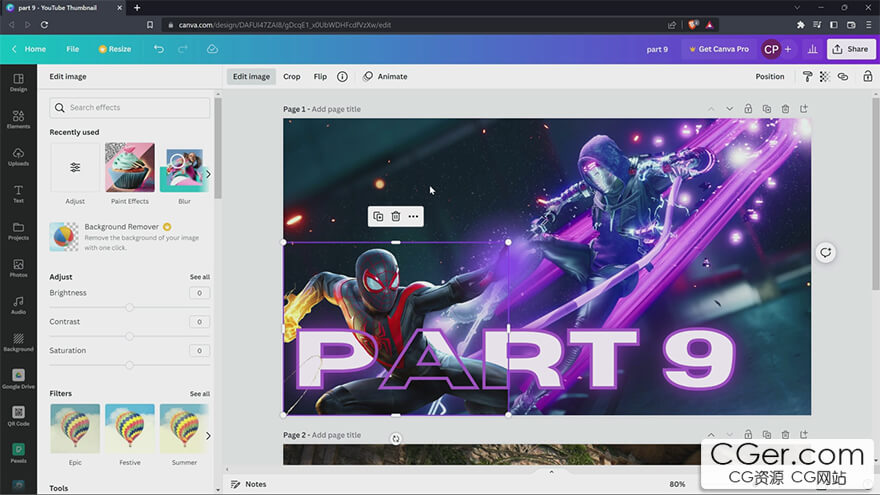
Task: Add a comment with the bubble icon
Action: point(826,253)
